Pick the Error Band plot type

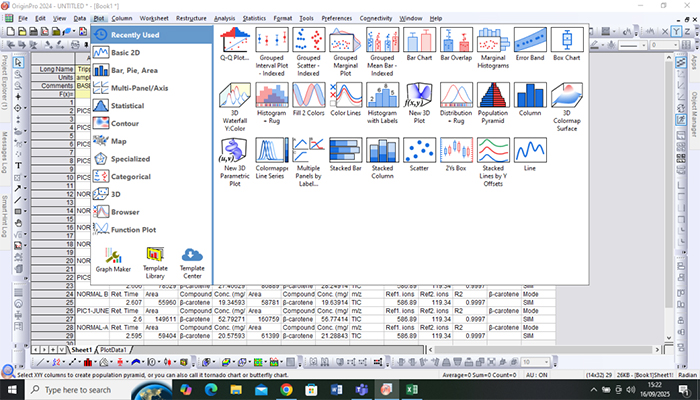530,44
